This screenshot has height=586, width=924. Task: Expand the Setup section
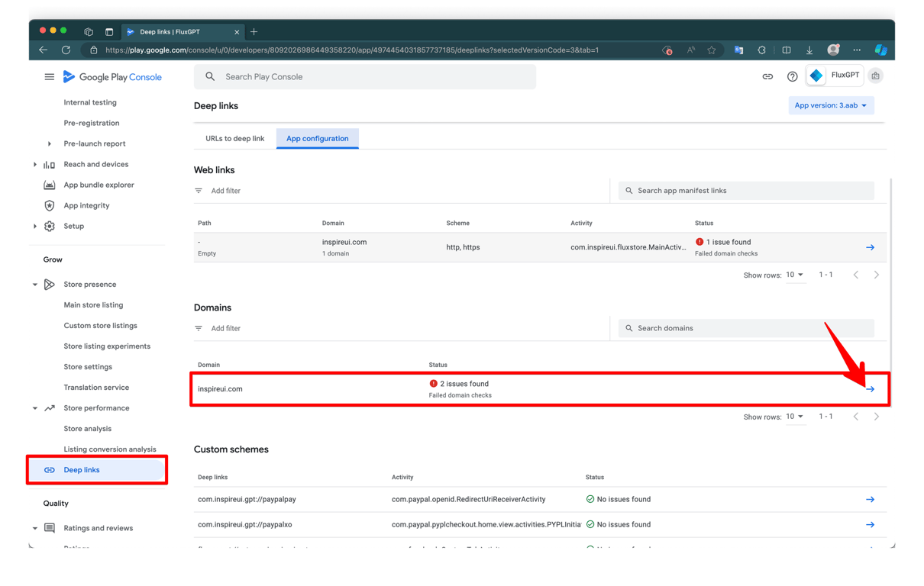(34, 226)
